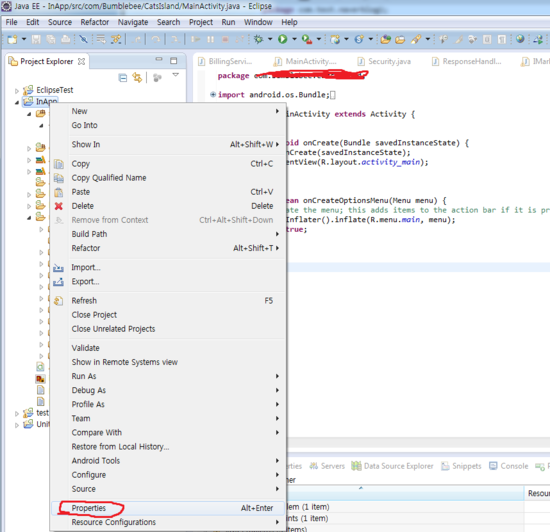Select Copy in the context menu

coord(168,164)
